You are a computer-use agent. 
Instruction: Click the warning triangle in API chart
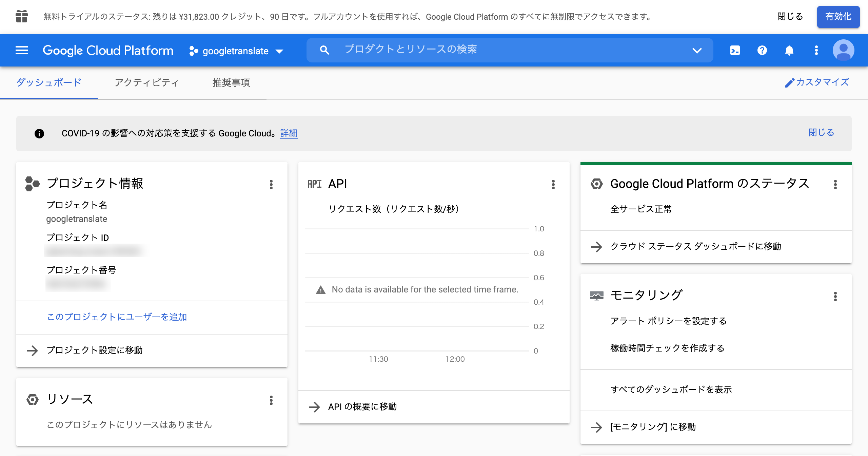click(x=320, y=289)
